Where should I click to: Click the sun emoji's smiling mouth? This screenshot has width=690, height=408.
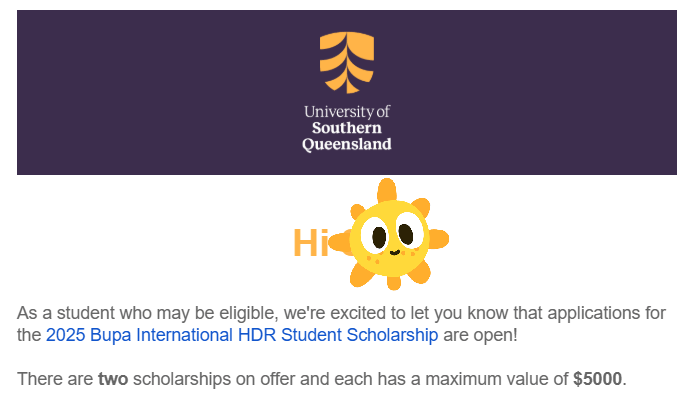[394, 252]
